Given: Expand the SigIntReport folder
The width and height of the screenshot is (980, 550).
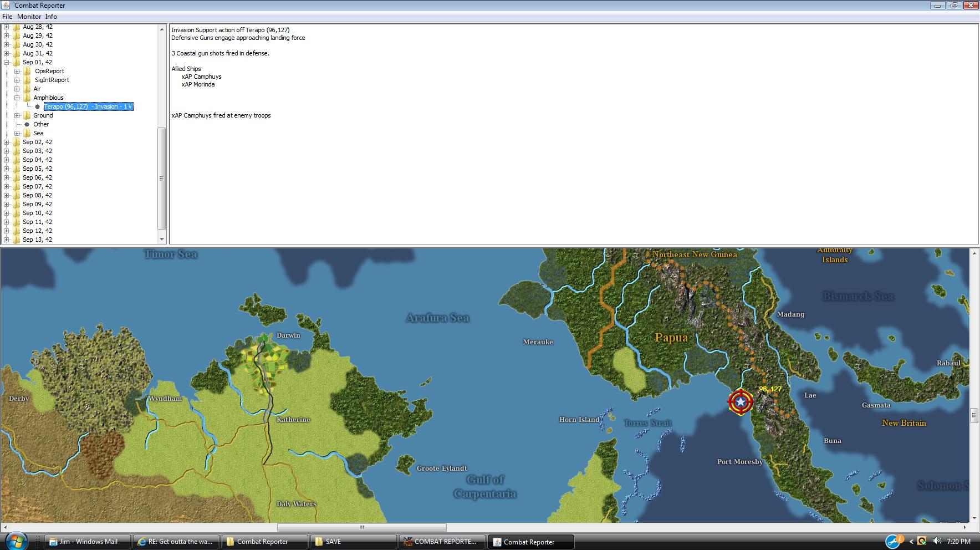Looking at the screenshot, I should [x=17, y=80].
